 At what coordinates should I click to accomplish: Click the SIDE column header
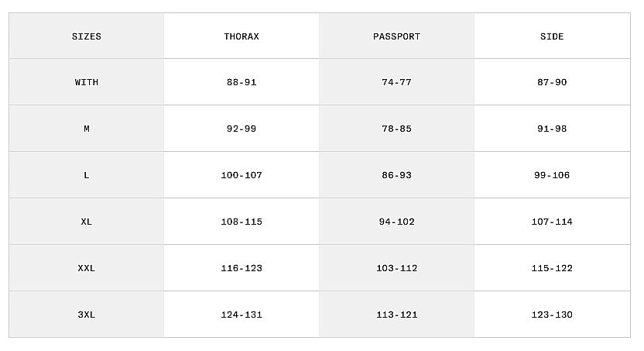coord(552,36)
